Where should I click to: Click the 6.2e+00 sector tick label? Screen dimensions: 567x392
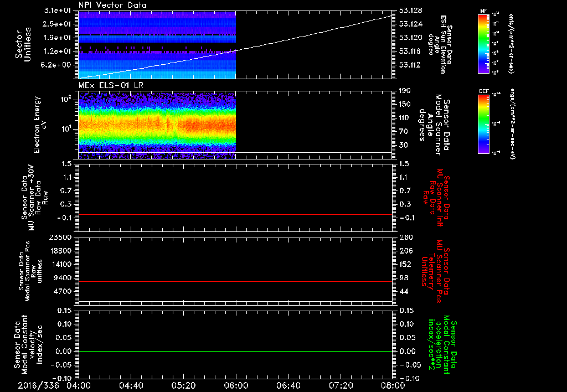(56, 65)
